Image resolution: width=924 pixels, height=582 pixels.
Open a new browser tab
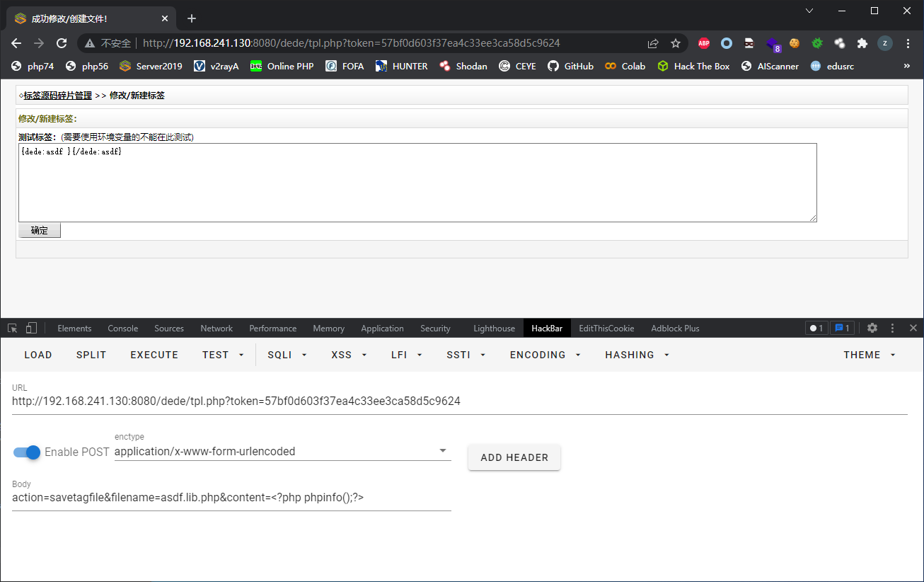coord(191,18)
